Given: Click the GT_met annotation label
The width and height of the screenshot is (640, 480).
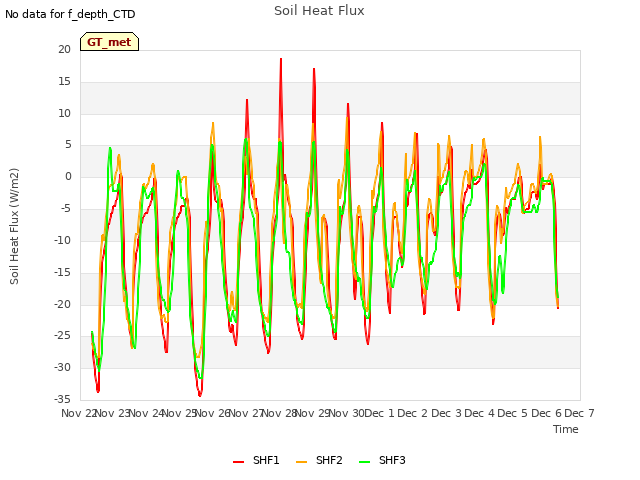Looking at the screenshot, I should click(109, 42).
